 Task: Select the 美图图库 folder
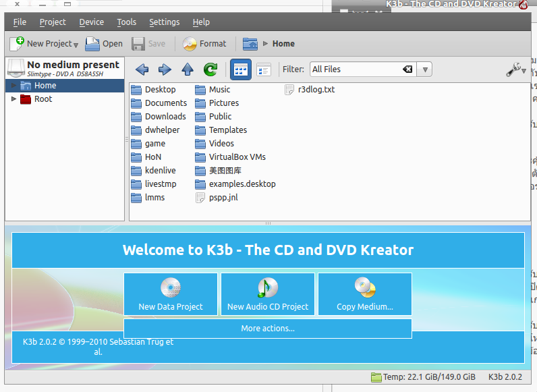pyautogui.click(x=218, y=171)
